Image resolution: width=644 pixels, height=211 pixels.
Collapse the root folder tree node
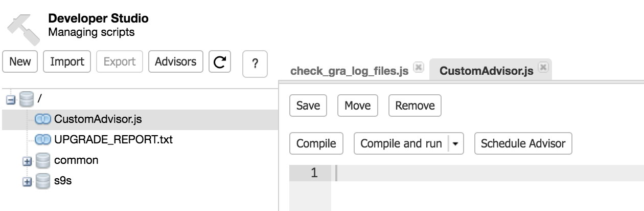(11, 100)
